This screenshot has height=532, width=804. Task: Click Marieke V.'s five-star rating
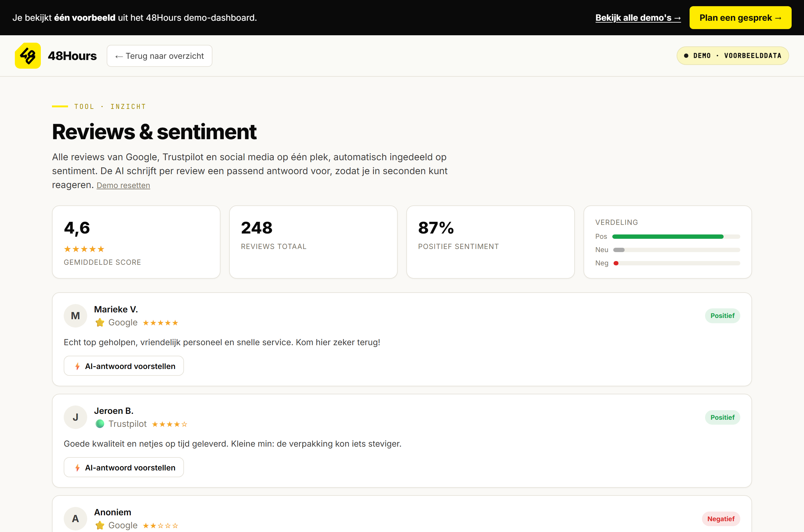click(160, 323)
